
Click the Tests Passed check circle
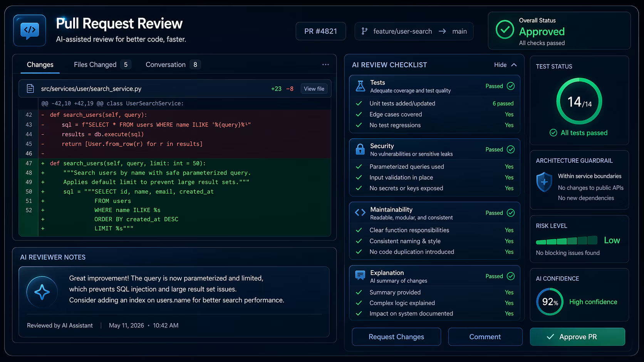point(511,86)
